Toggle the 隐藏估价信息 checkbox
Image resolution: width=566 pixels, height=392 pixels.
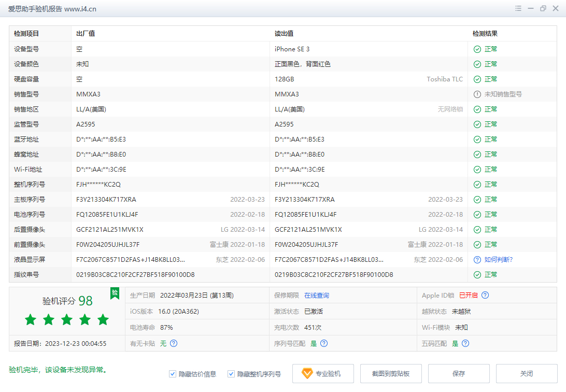pos(172,373)
